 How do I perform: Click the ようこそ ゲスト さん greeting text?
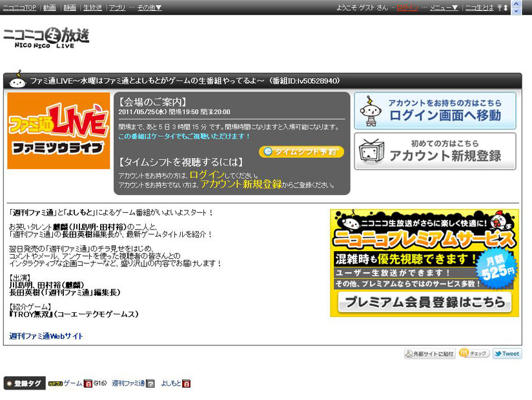pyautogui.click(x=362, y=8)
